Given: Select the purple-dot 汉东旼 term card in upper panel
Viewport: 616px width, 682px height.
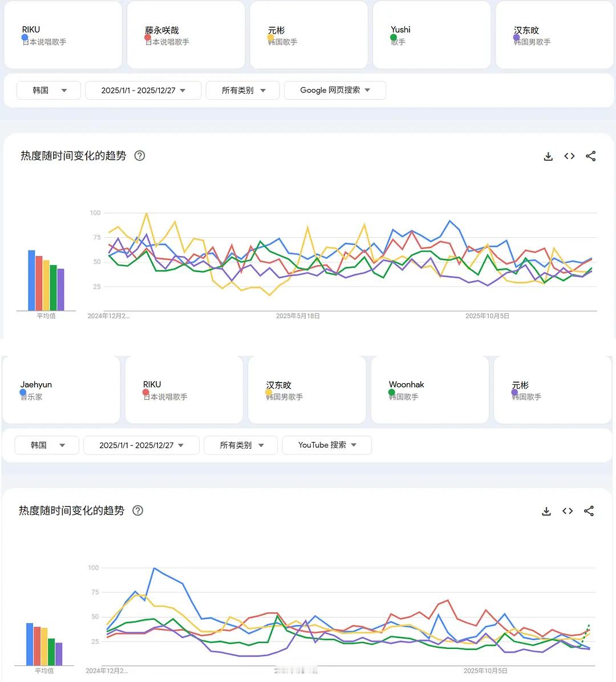Looking at the screenshot, I should [x=554, y=35].
